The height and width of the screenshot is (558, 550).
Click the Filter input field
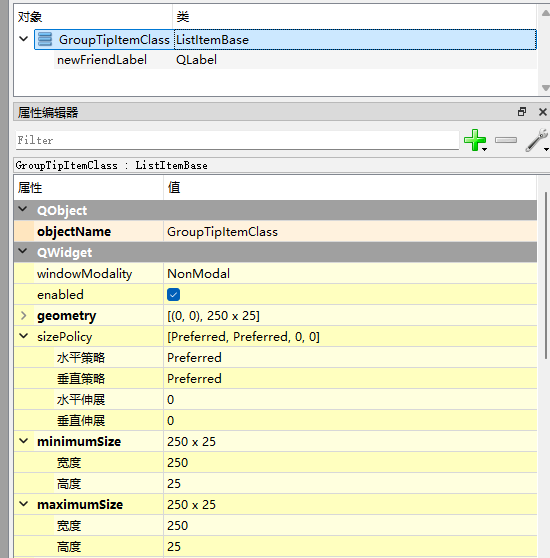(x=237, y=140)
